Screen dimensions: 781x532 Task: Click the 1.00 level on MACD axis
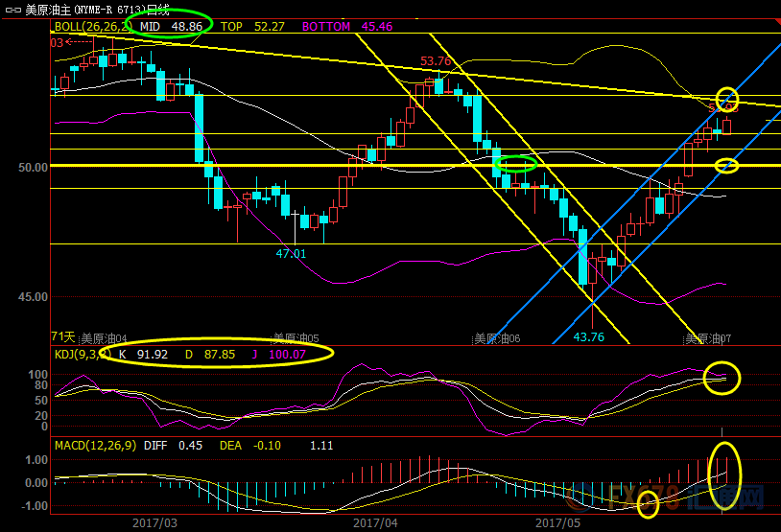tap(36, 460)
